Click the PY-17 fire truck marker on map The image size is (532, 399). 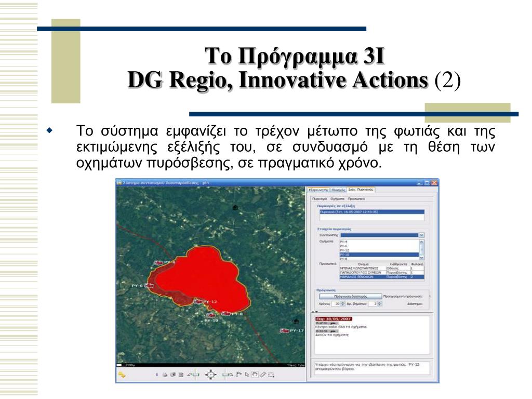point(284,330)
